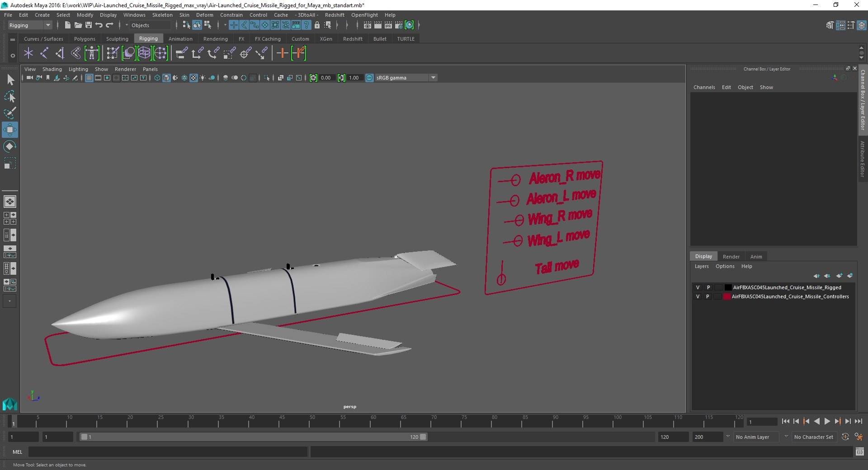Viewport: 868px width, 470px height.
Task: Select the Move tool in the toolbox
Action: pyautogui.click(x=9, y=130)
